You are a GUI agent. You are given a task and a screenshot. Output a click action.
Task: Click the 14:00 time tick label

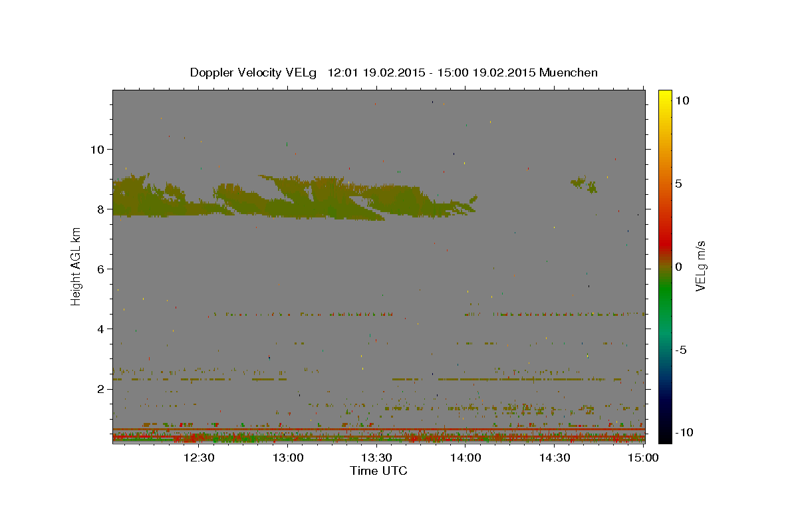(x=465, y=458)
